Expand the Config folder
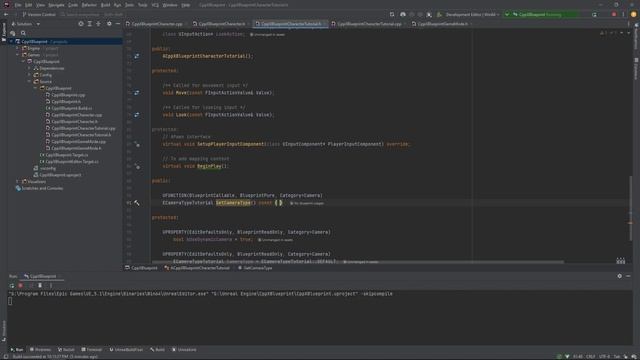 tap(30, 75)
